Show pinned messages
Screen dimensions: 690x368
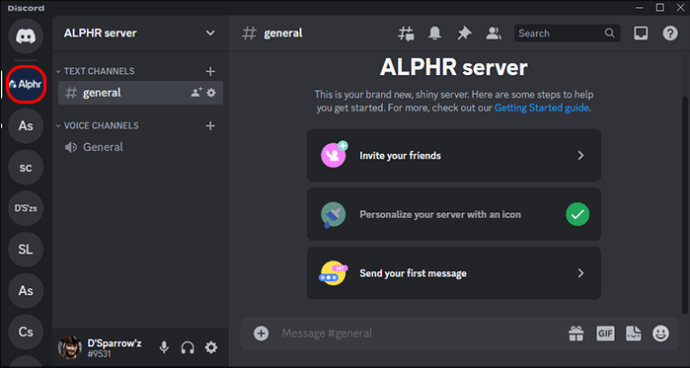pos(464,33)
